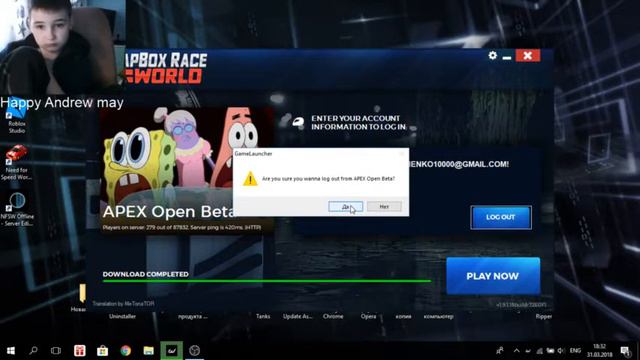640x360 pixels.
Task: Open the taskbar clock and date
Action: [x=600, y=351]
